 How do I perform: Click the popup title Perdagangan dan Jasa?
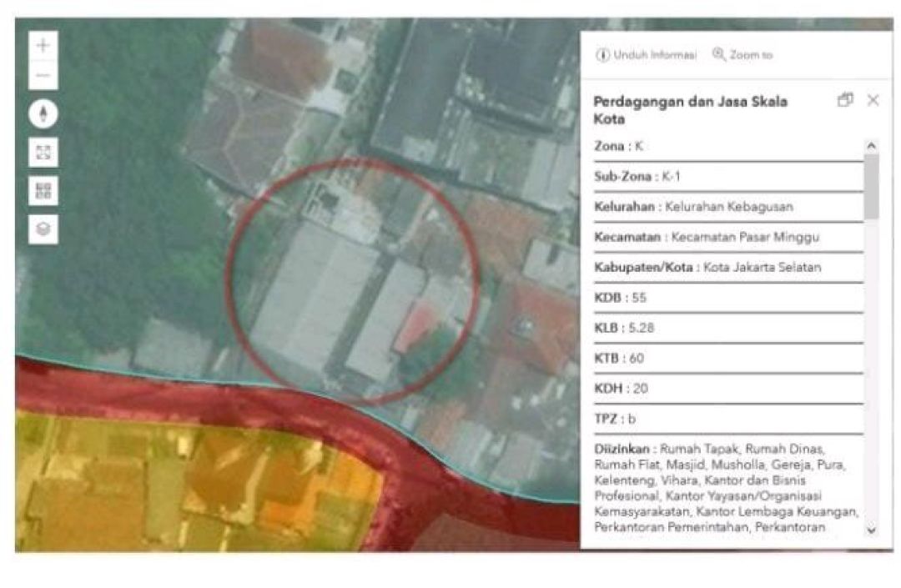pos(689,109)
